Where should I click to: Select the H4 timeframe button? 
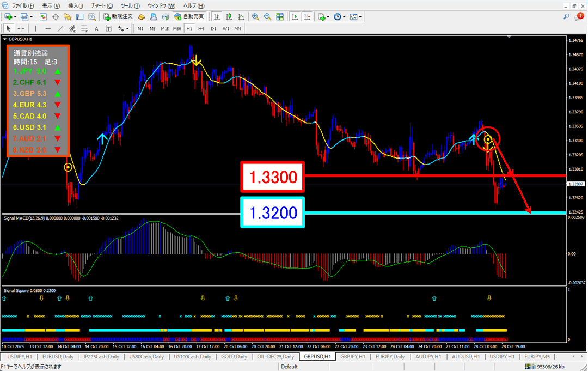point(201,28)
